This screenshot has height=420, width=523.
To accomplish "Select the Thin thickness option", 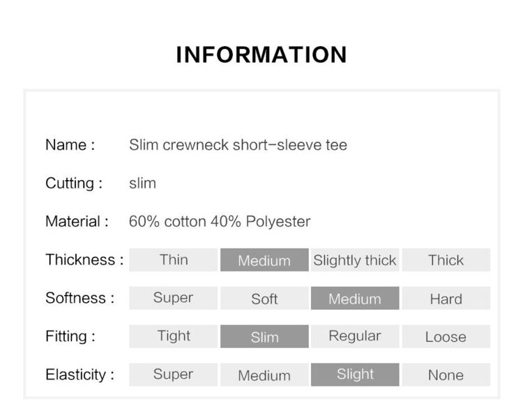I will [174, 260].
